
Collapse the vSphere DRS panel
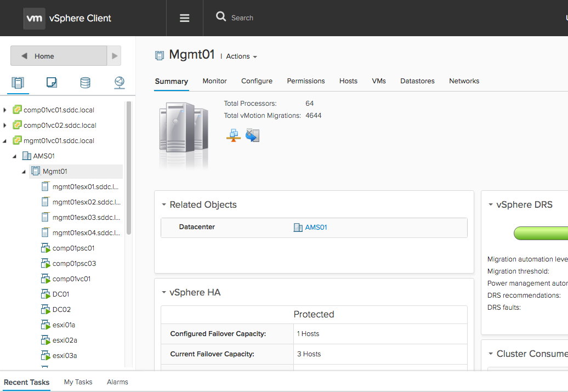click(x=491, y=204)
